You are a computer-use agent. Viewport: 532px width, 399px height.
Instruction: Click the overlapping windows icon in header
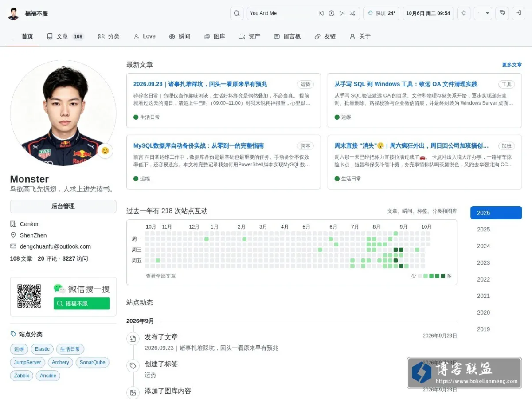click(x=502, y=13)
